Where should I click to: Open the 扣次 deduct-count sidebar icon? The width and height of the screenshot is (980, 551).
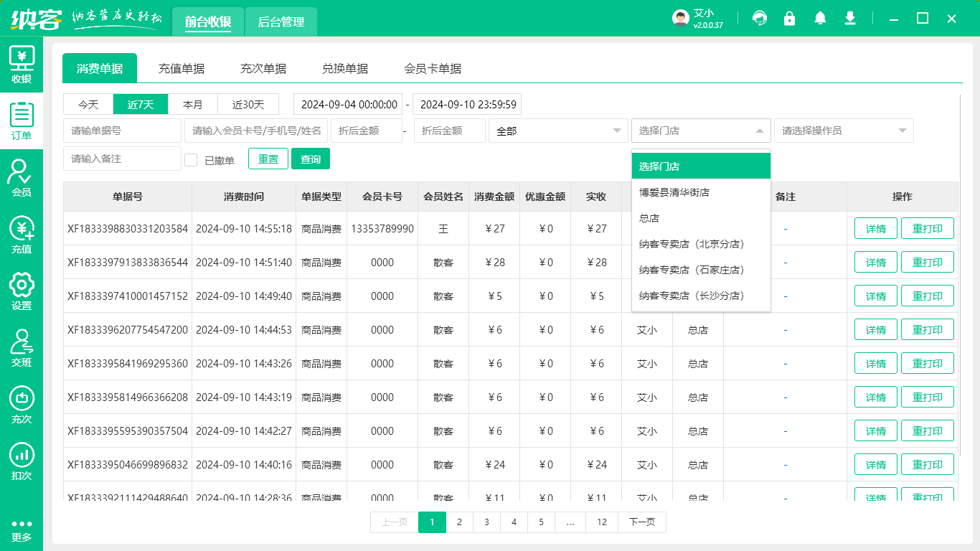[22, 461]
